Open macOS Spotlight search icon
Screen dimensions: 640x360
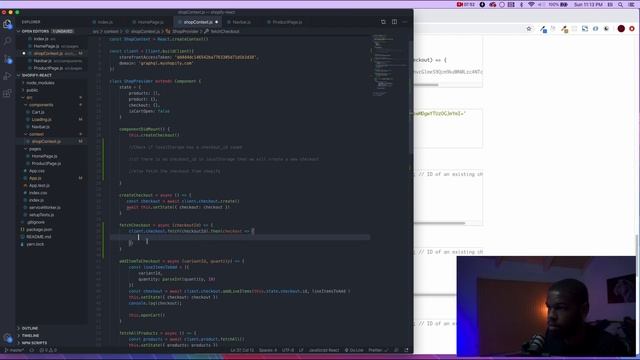620,4
